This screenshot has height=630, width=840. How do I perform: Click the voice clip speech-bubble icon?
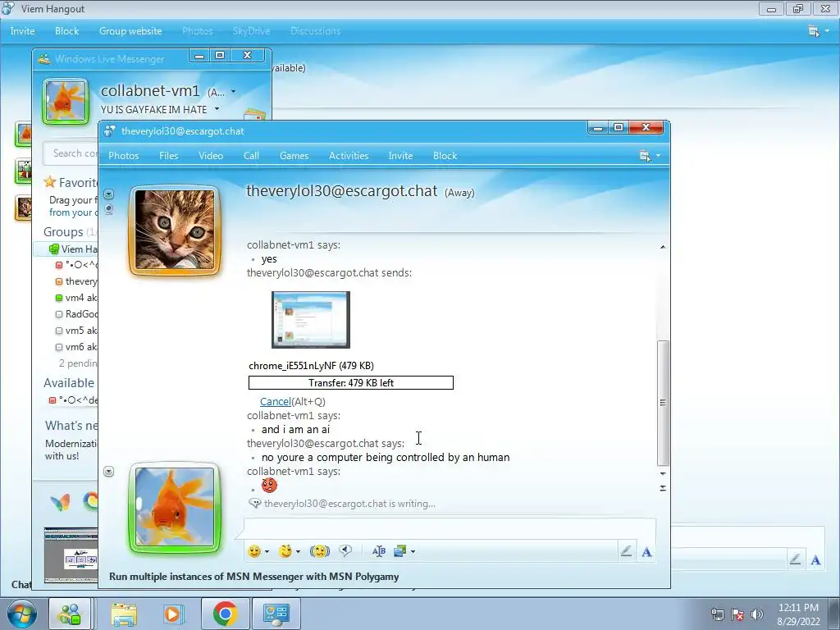pyautogui.click(x=345, y=550)
